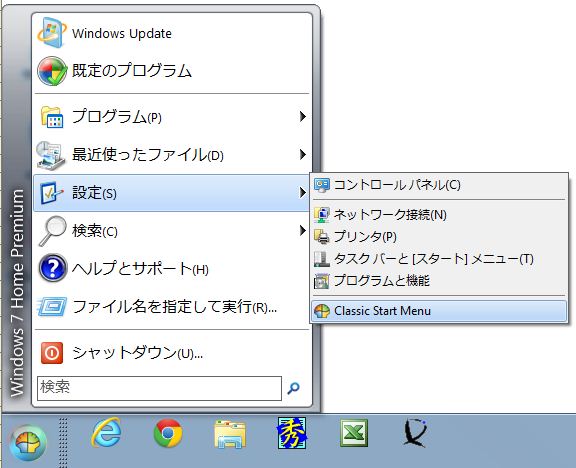Screen dimensions: 576x468
Task: Launch Google Chrome from the taskbar
Action: [x=168, y=433]
